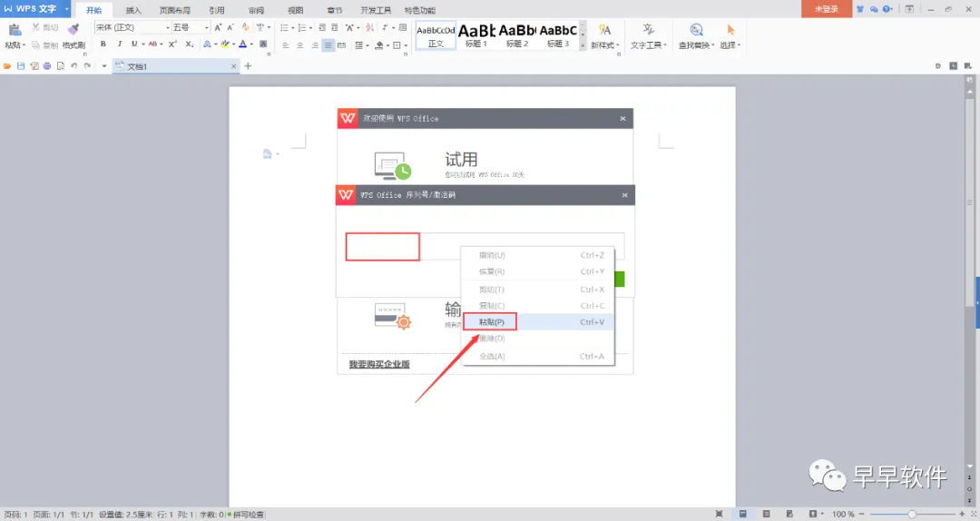This screenshot has height=521, width=980.
Task: Switch to the 引用 ribbon tab
Action: click(216, 10)
